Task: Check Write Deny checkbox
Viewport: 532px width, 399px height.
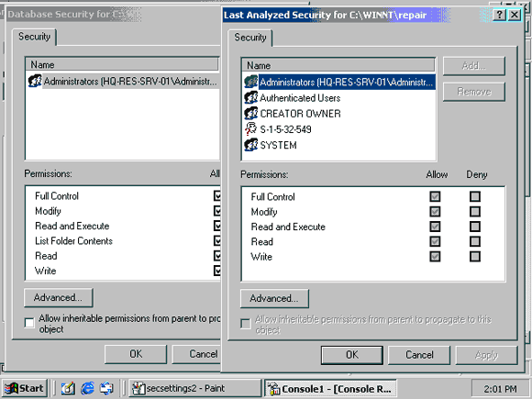Action: coord(475,257)
